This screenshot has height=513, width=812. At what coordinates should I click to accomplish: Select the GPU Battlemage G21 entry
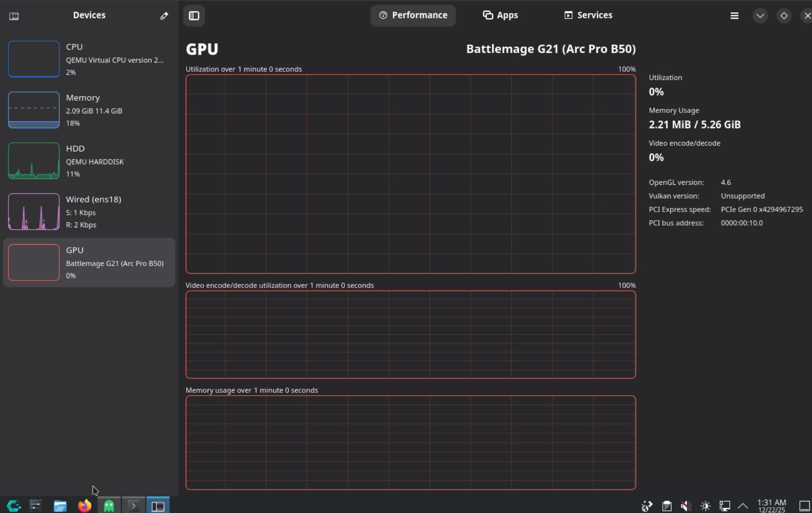click(x=89, y=263)
